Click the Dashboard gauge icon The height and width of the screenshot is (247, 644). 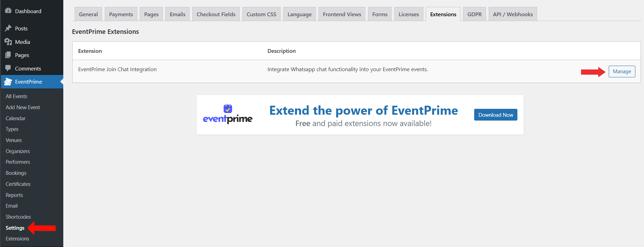(x=8, y=11)
